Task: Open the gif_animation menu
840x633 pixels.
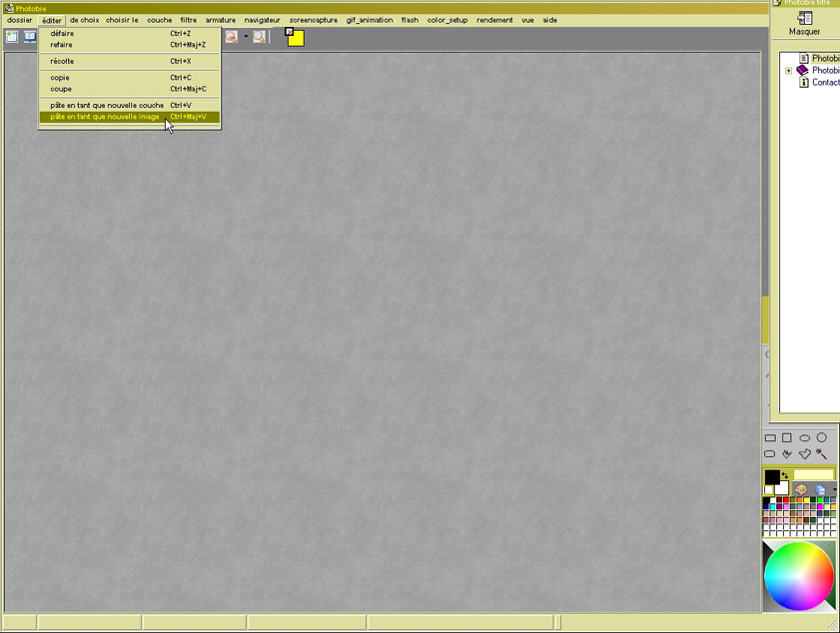Action: 370,20
